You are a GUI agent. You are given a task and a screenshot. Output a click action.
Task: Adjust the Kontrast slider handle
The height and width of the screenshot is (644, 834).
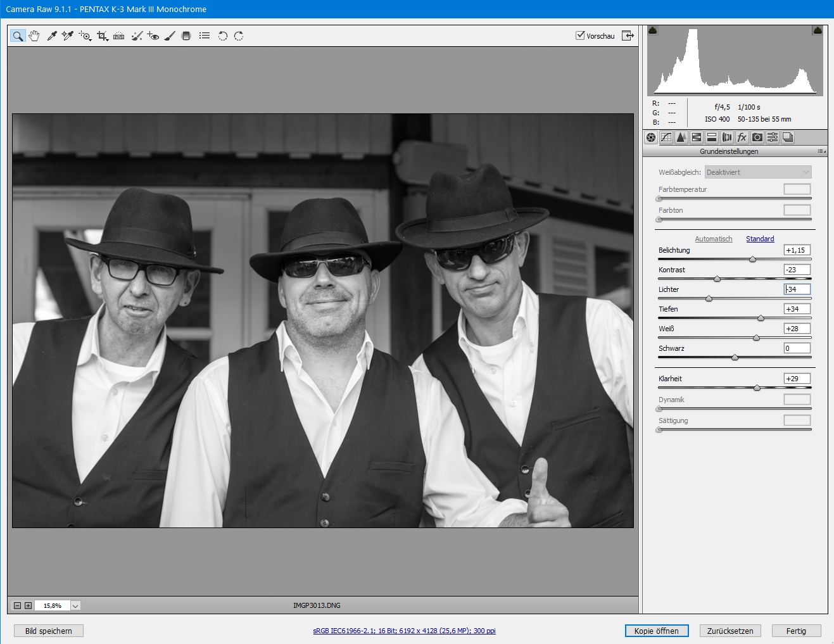(x=717, y=279)
